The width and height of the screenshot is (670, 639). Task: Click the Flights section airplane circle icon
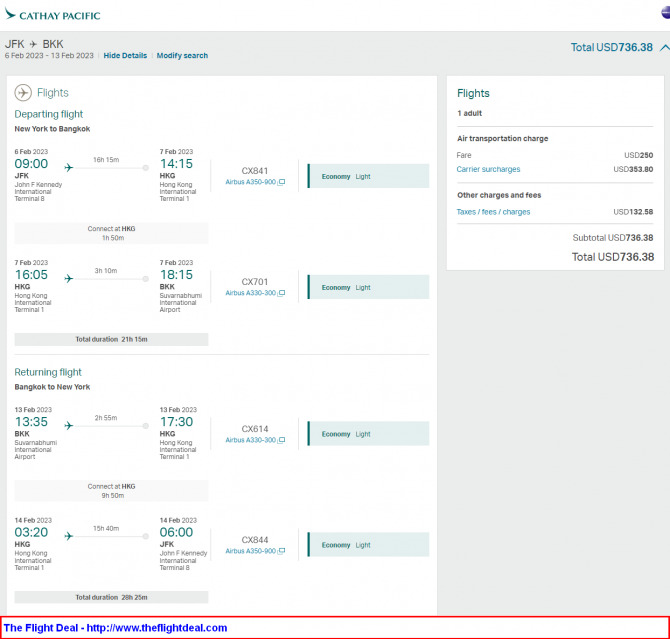[x=23, y=92]
